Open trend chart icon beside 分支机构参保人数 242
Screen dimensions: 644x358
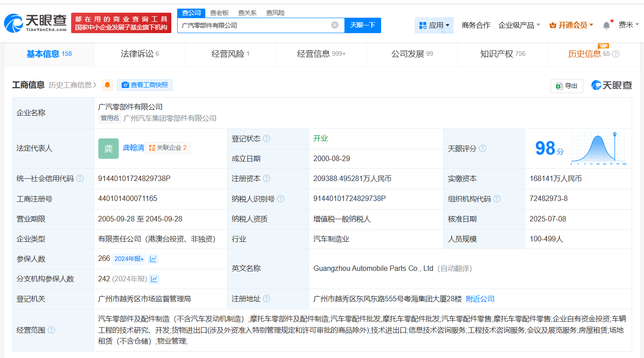(154, 279)
